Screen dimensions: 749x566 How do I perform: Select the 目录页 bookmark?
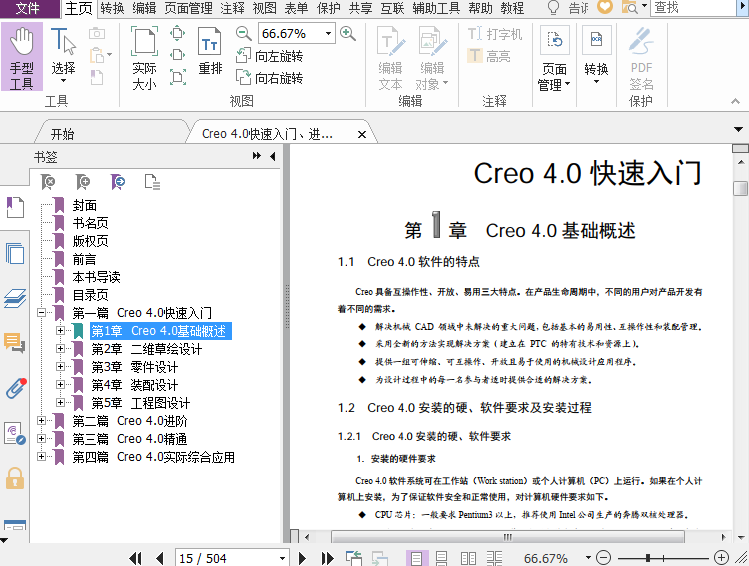[90, 295]
